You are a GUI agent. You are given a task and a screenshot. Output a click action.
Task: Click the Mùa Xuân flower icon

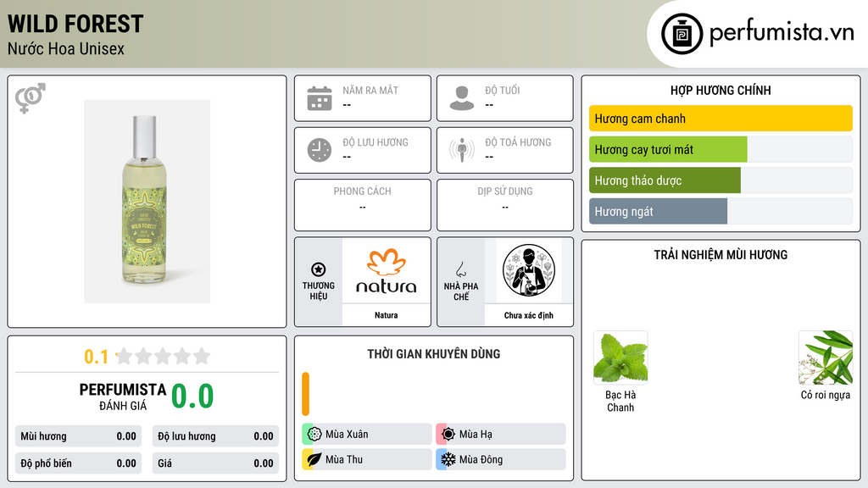pyautogui.click(x=314, y=435)
